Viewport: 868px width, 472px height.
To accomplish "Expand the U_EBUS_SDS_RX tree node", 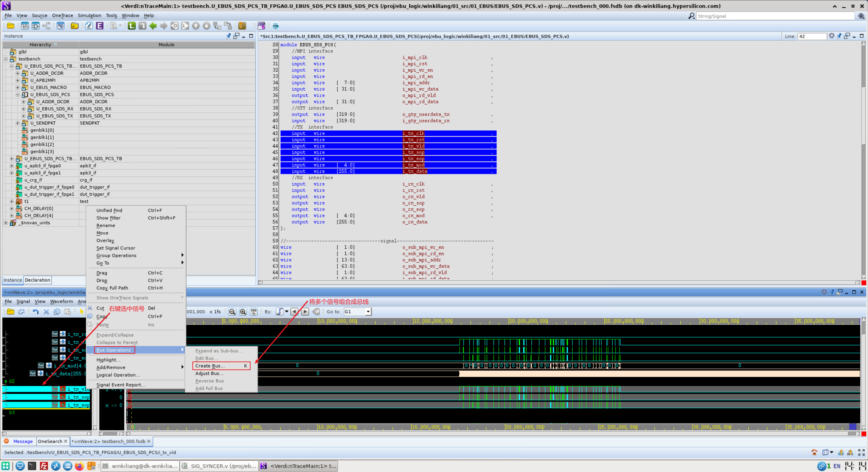I will coord(24,109).
